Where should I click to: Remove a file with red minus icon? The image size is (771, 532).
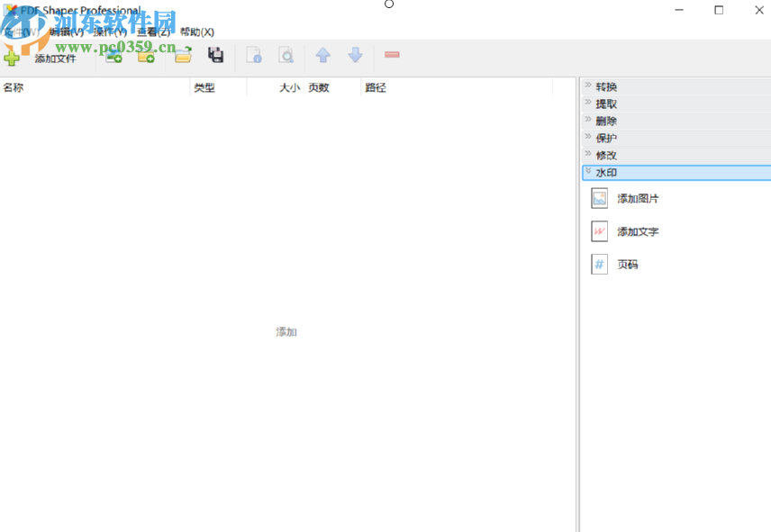[391, 55]
